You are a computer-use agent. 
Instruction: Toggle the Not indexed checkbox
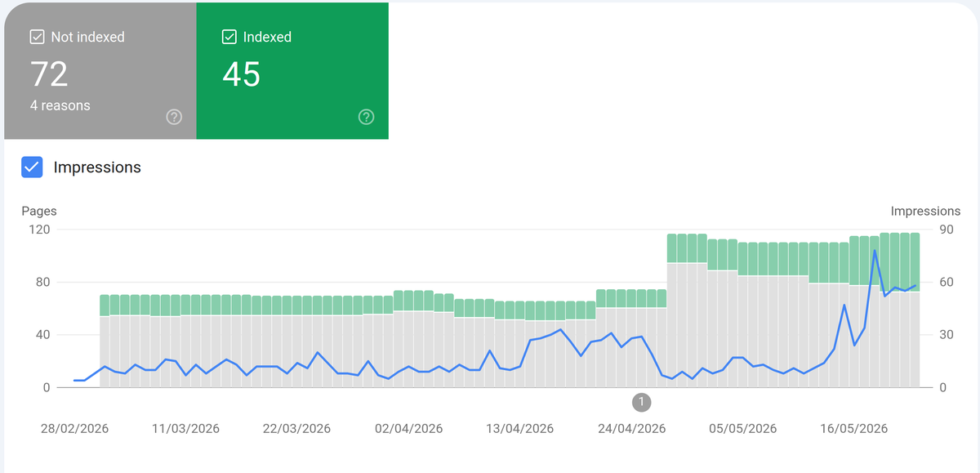pyautogui.click(x=37, y=37)
